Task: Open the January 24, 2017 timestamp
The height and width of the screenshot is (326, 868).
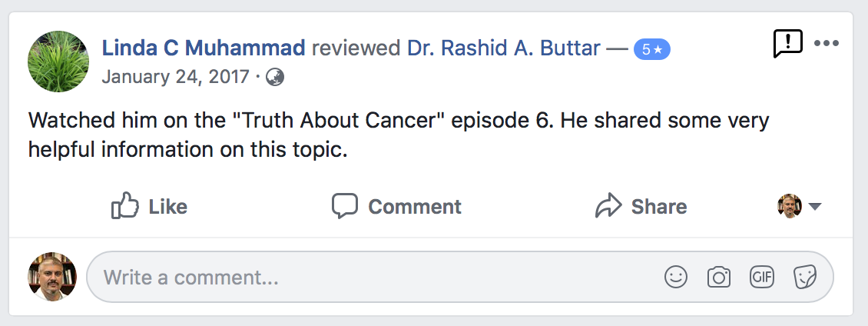Action: [175, 77]
